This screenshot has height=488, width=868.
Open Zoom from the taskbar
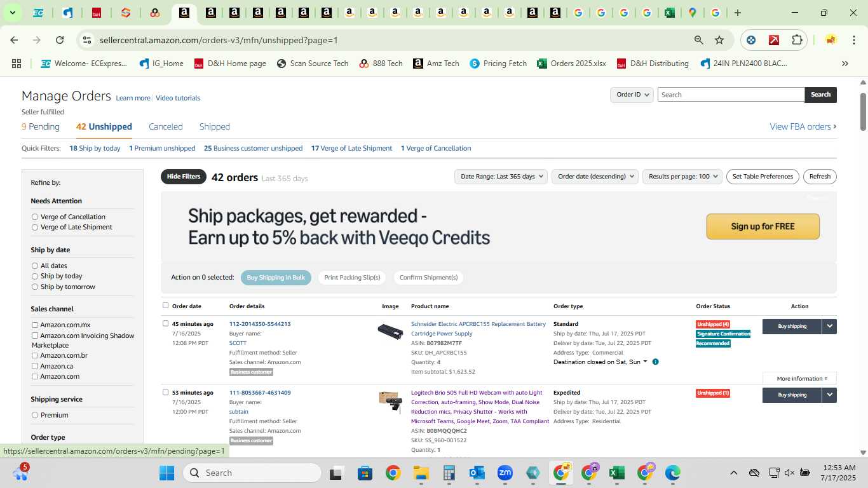click(x=505, y=473)
